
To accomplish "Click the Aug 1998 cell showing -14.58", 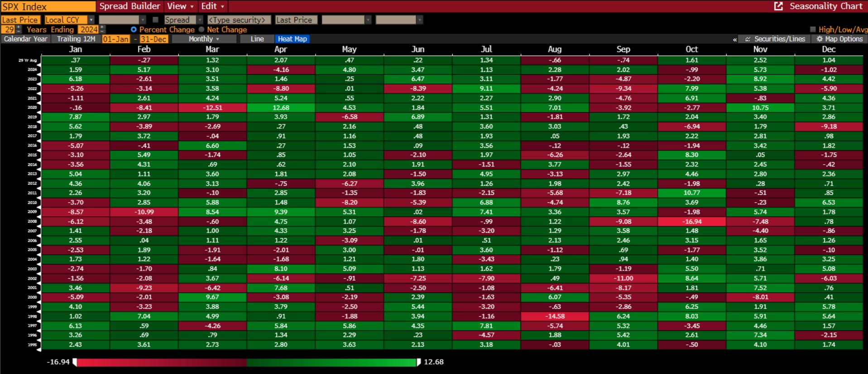I will click(555, 316).
